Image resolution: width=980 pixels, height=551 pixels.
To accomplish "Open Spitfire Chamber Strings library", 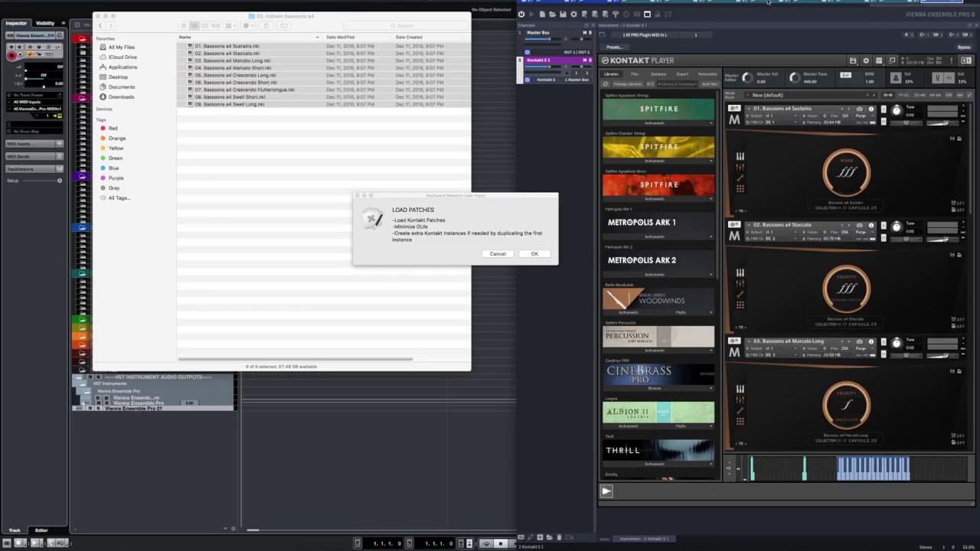I will click(658, 147).
